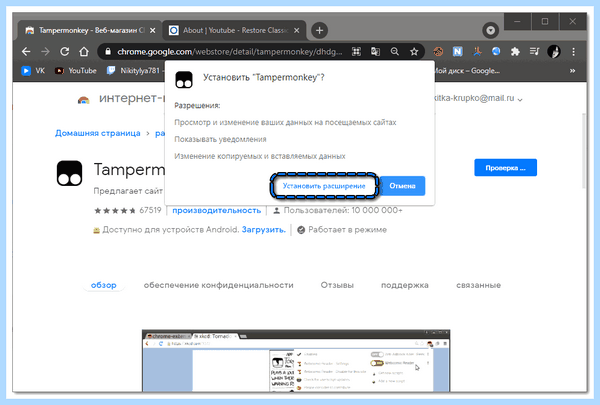Switch to Отзывы tab
This screenshot has height=405, width=600.
(337, 285)
